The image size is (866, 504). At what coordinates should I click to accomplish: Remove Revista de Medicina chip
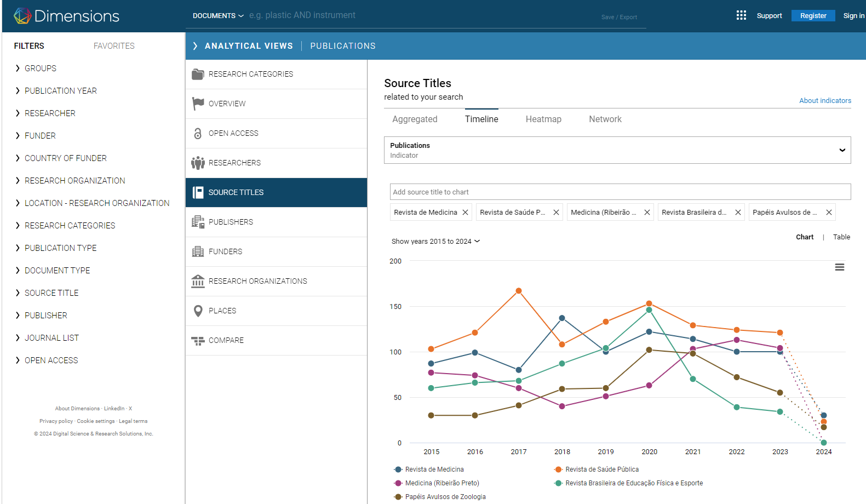tap(465, 213)
